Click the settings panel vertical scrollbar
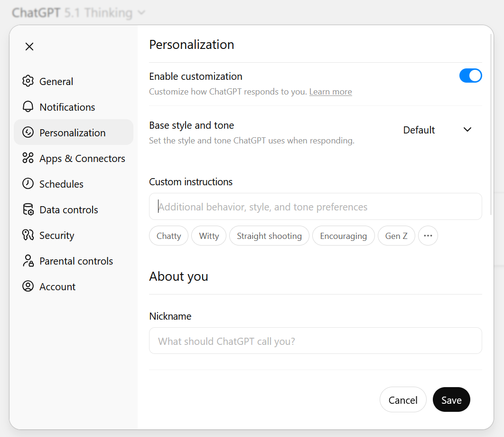Screen dimensions: 504x437 (492, 123)
